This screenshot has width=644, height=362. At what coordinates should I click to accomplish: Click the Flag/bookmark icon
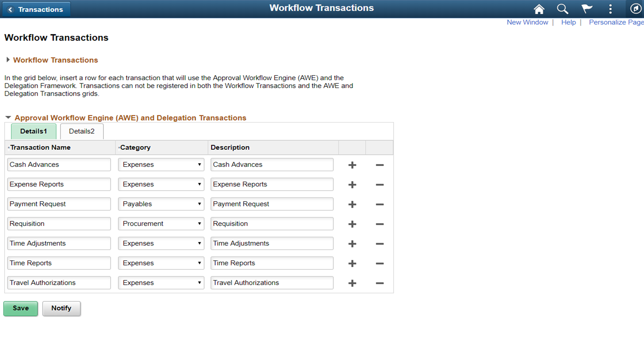click(587, 9)
